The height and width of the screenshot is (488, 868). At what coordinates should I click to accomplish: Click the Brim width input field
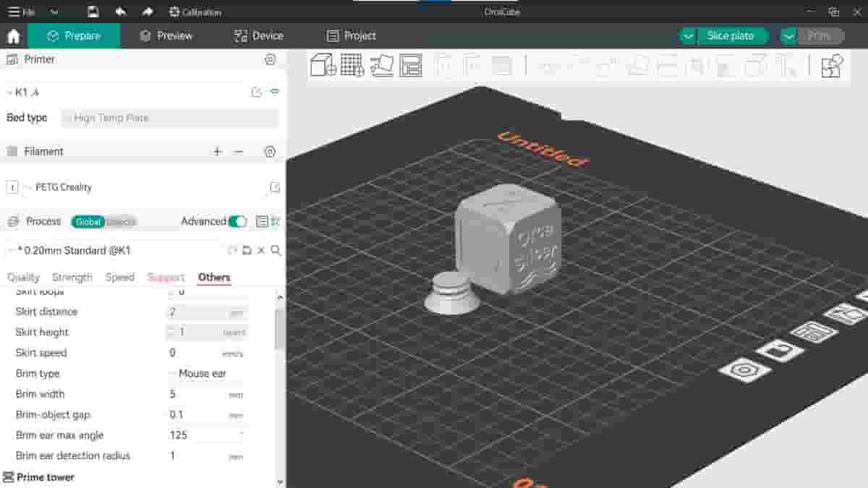(x=206, y=394)
